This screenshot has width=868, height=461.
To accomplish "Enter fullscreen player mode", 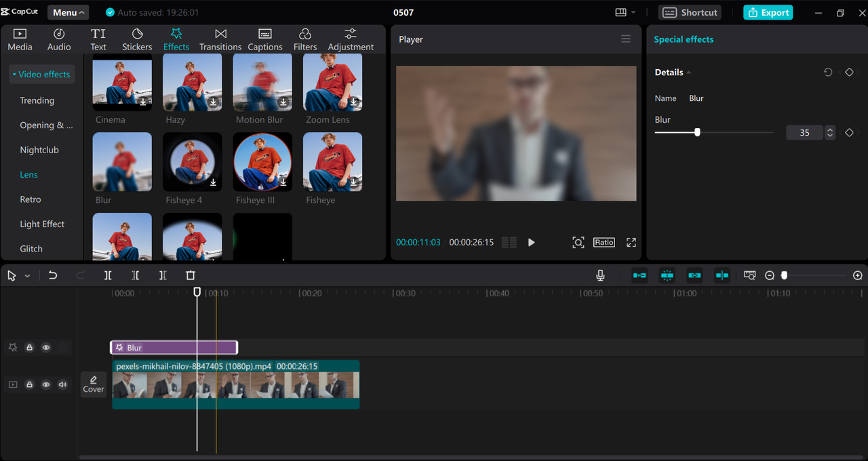I will click(x=631, y=243).
